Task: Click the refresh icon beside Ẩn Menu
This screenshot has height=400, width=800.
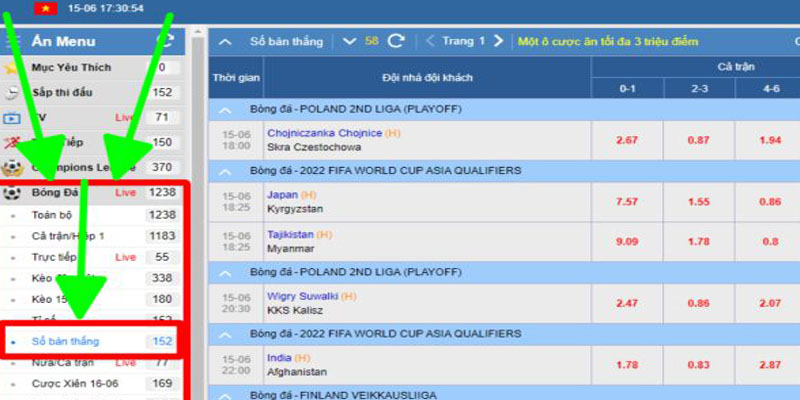Action: [168, 41]
